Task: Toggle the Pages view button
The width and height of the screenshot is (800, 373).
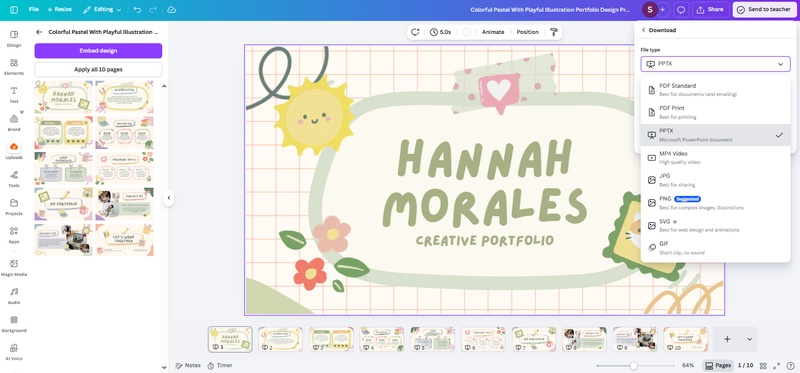Action: click(x=719, y=365)
